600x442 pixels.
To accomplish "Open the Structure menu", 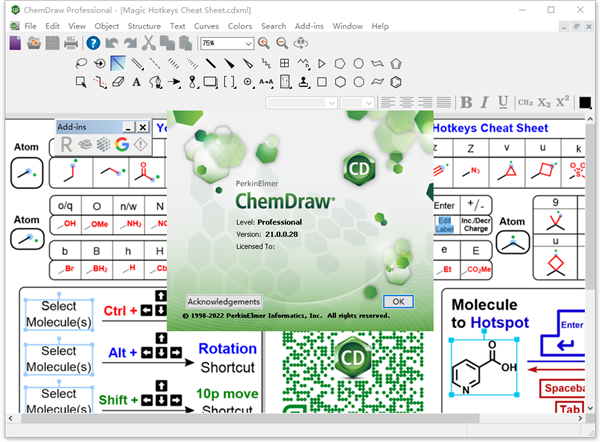I will 144,25.
